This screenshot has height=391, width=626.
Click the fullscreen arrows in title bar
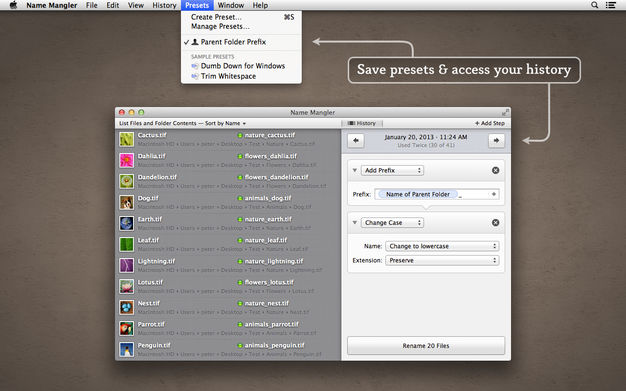(505, 112)
